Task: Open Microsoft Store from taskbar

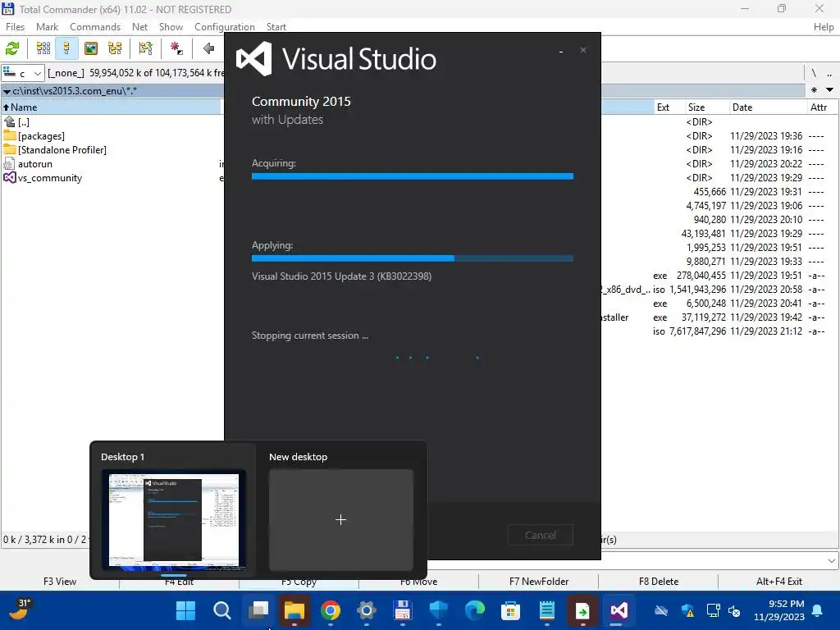Action: [510, 610]
